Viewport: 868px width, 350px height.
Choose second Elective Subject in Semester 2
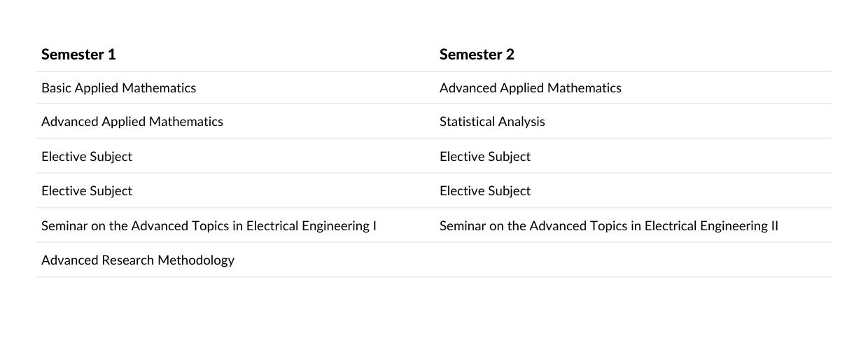[485, 191]
